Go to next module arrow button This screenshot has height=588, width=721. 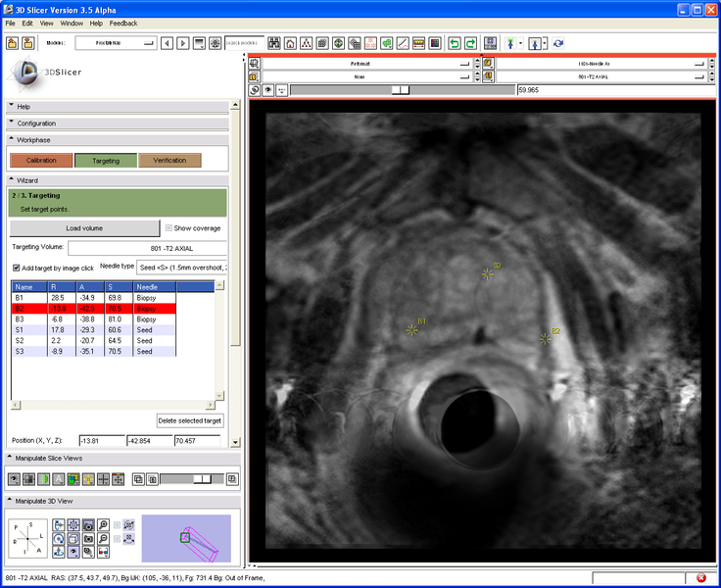click(183, 43)
